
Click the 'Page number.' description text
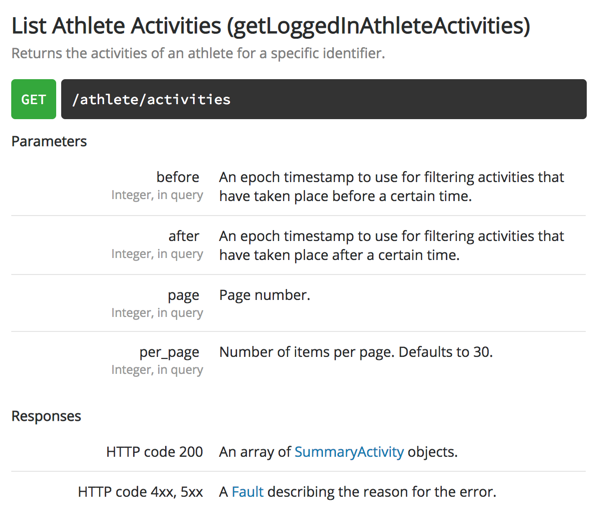(265, 295)
